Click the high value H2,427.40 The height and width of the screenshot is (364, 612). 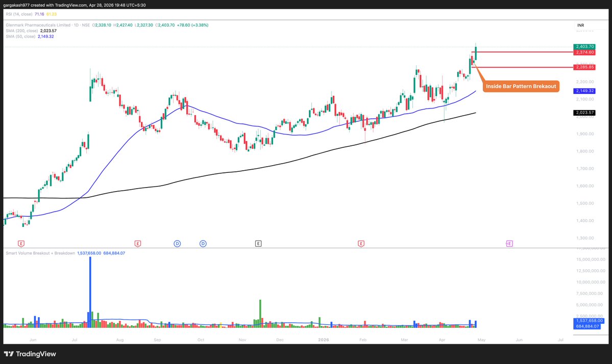tap(123, 25)
